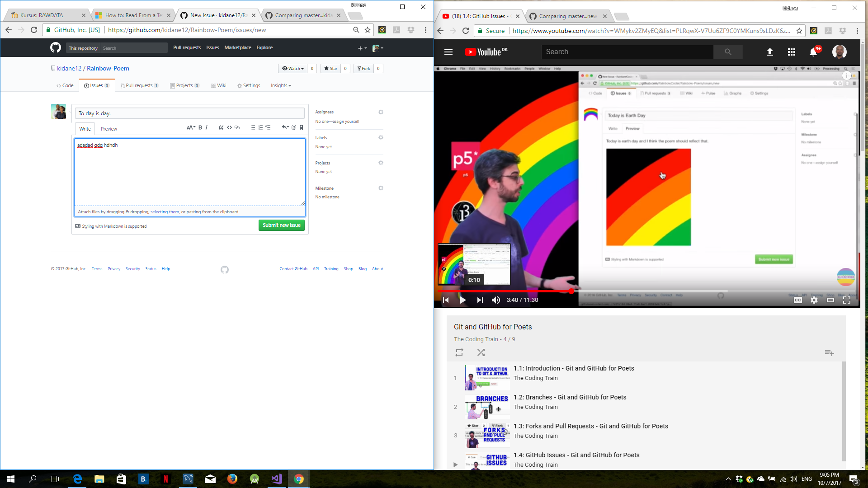Open the text size heading dropdown

tap(191, 128)
